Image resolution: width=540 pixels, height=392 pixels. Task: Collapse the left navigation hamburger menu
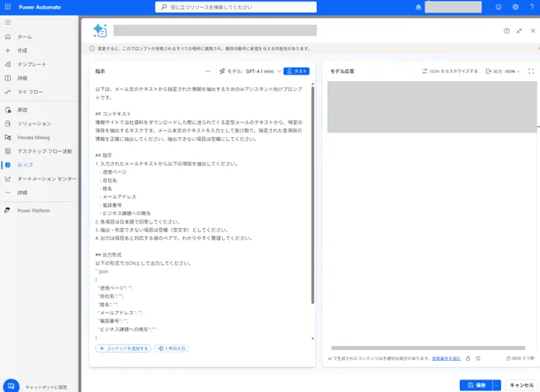click(8, 23)
